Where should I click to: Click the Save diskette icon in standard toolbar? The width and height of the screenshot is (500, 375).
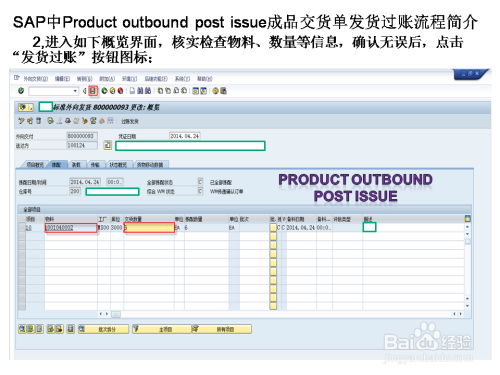click(x=93, y=91)
